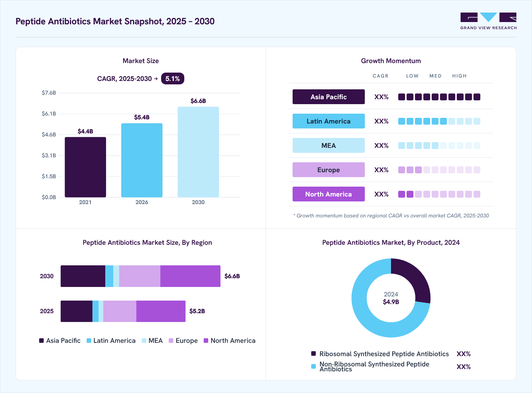Click the XX% value for MEA
Viewport: 532px width, 393px height.
[x=382, y=146]
